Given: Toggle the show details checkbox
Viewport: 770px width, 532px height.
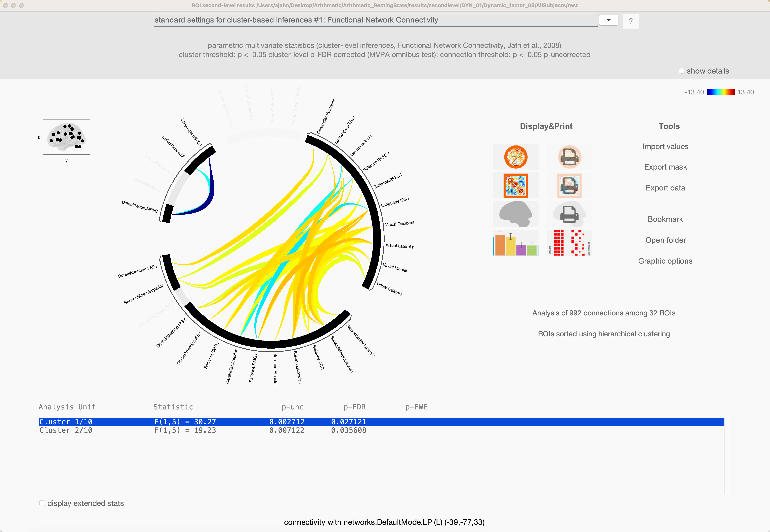Looking at the screenshot, I should coord(682,71).
